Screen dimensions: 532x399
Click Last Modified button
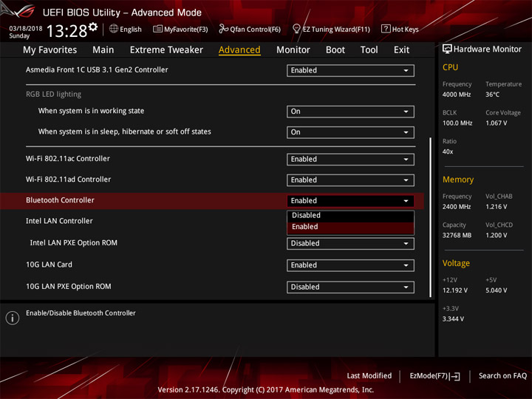click(x=369, y=376)
